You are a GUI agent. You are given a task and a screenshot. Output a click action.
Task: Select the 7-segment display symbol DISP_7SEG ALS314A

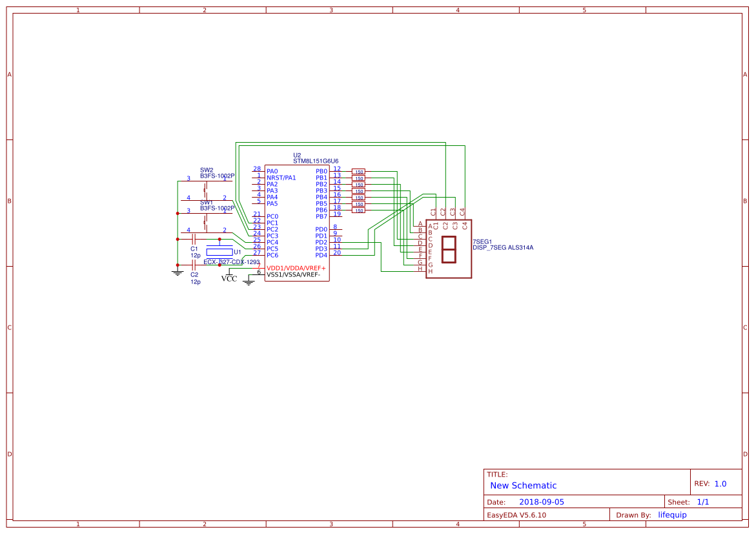449,249
